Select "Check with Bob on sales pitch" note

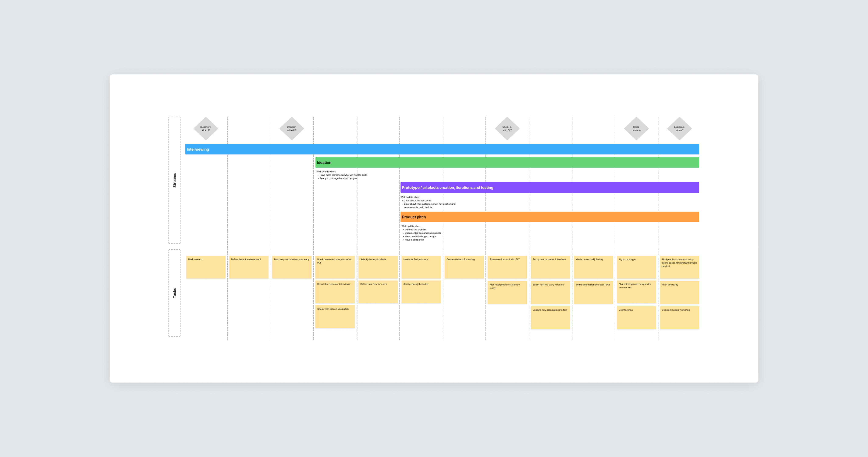pos(335,317)
